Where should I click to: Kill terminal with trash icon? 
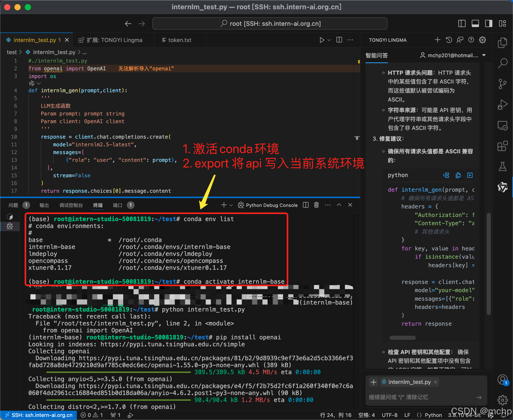point(316,205)
